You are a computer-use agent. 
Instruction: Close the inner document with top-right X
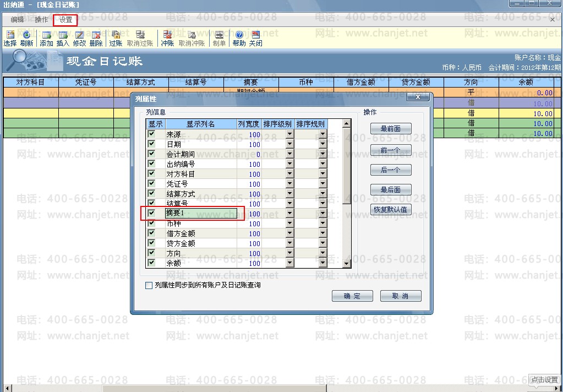pyautogui.click(x=553, y=20)
